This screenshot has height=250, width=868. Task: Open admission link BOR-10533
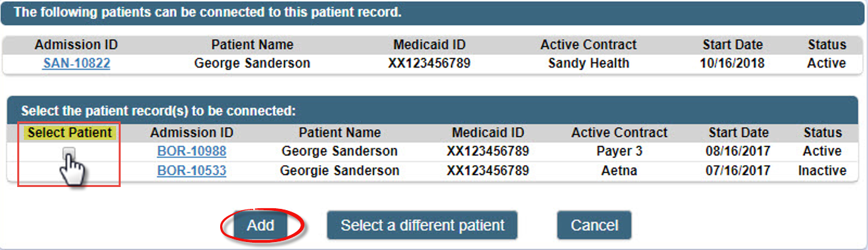[192, 171]
